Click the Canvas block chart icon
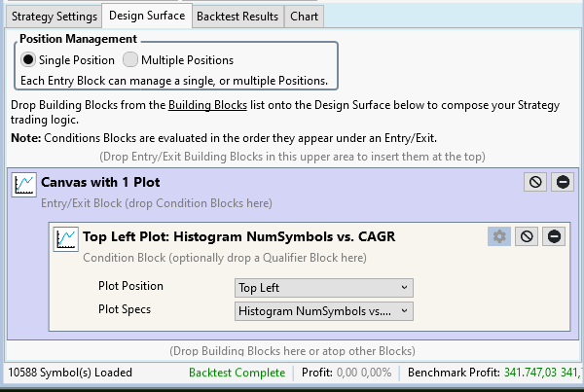This screenshot has height=392, width=584. 23,185
